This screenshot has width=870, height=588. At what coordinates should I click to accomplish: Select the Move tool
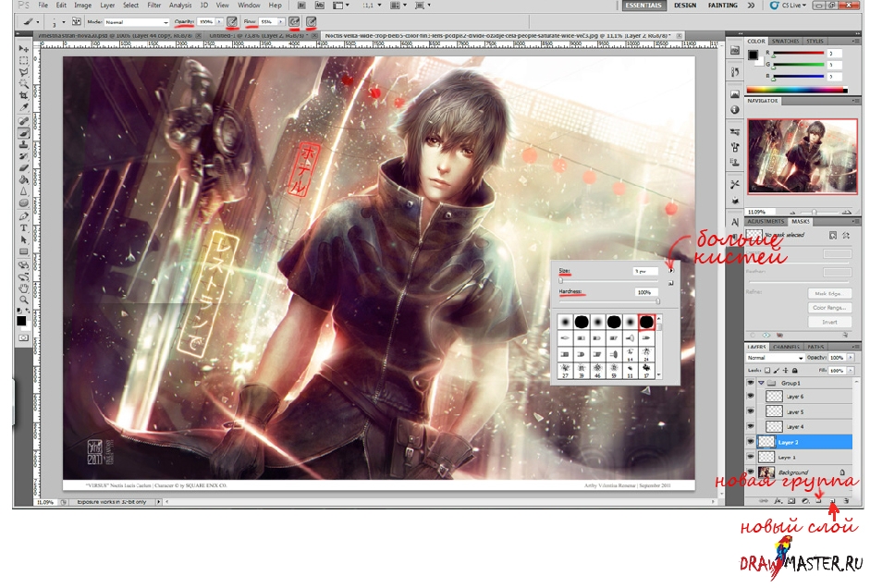(23, 49)
